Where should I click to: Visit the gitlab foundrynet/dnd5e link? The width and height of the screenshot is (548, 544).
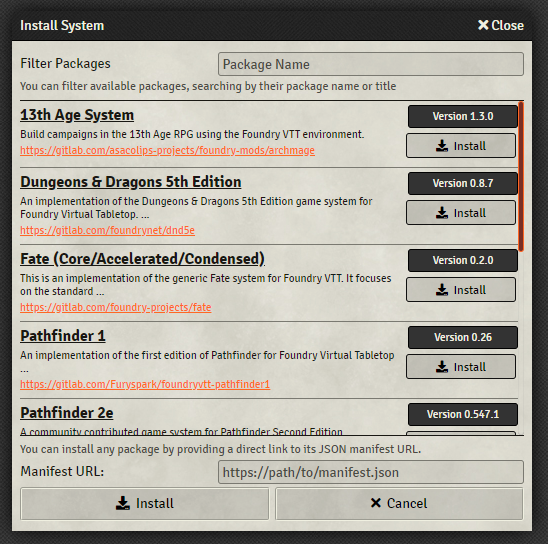coord(107,230)
